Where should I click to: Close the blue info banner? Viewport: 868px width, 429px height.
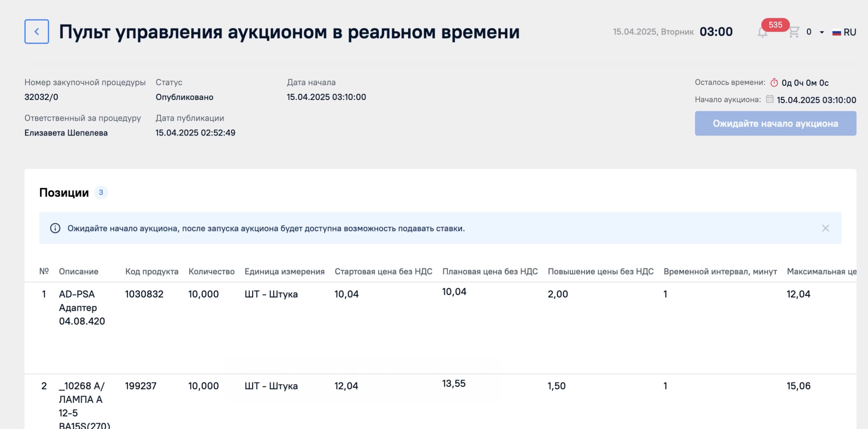(825, 228)
